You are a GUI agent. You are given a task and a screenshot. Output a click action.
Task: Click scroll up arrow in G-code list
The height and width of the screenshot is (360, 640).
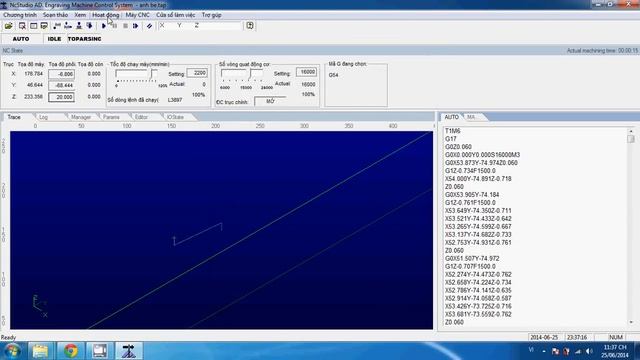pyautogui.click(x=631, y=131)
